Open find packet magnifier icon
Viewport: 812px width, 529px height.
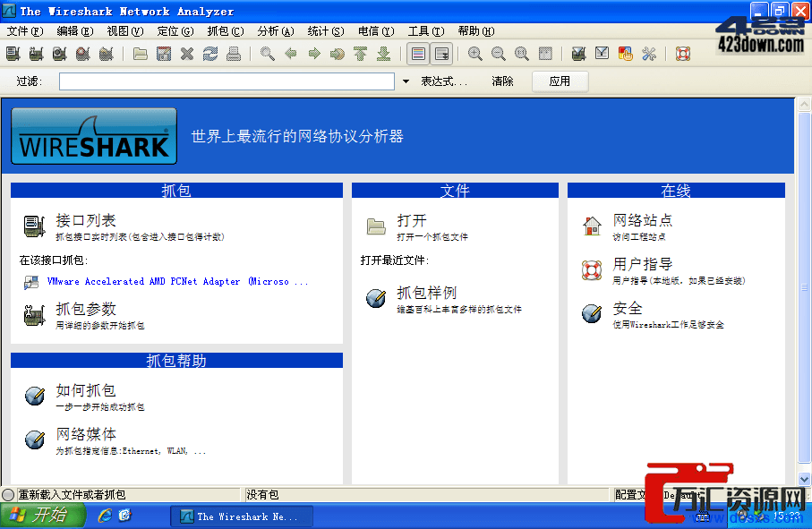(x=268, y=54)
